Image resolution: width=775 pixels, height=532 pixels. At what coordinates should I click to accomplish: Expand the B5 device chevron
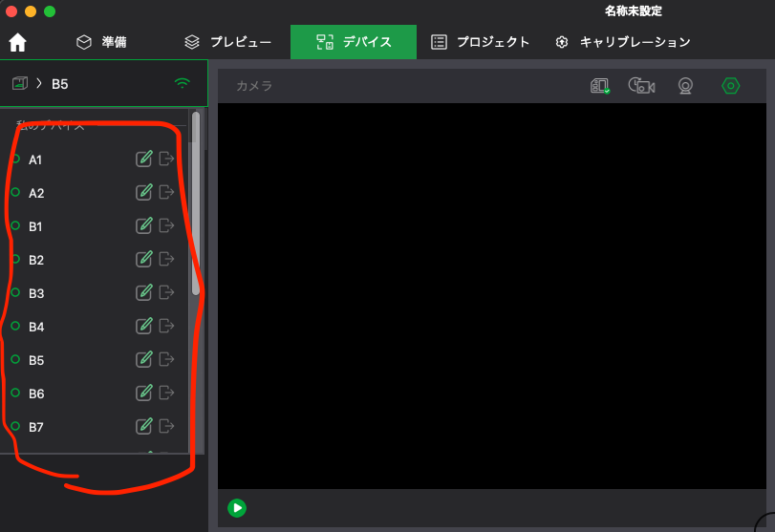[39, 83]
